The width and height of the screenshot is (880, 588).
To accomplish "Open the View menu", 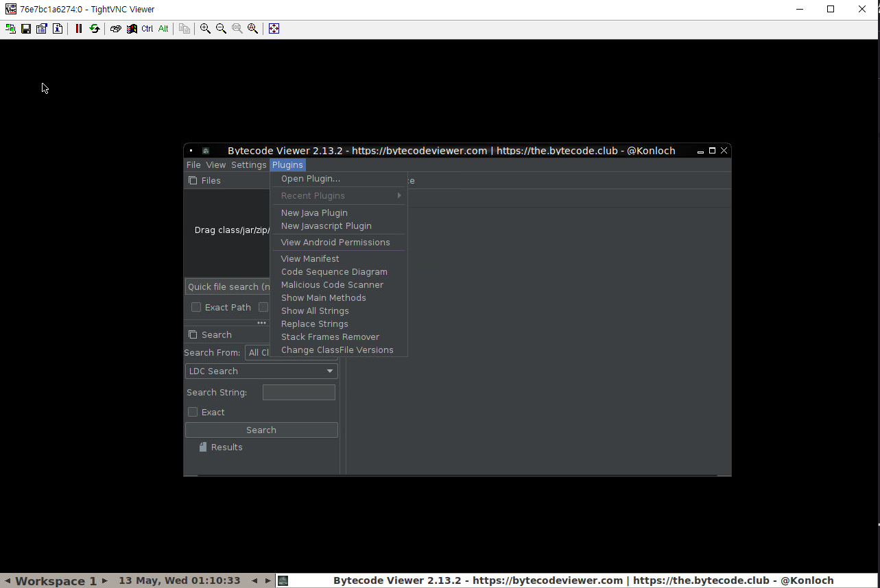I will (x=216, y=165).
